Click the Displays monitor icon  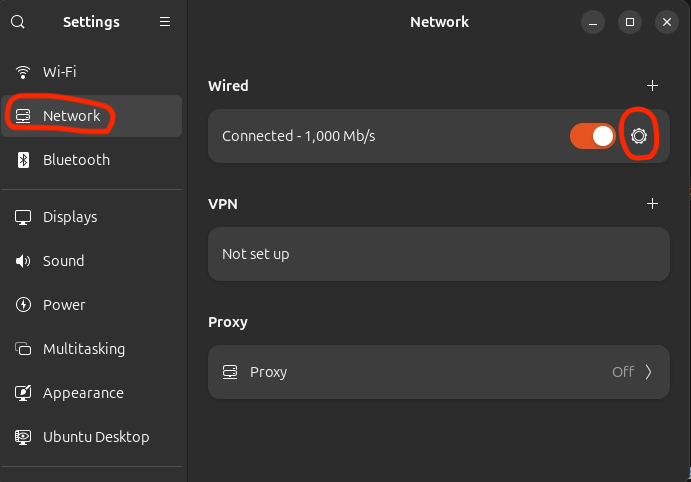23,217
